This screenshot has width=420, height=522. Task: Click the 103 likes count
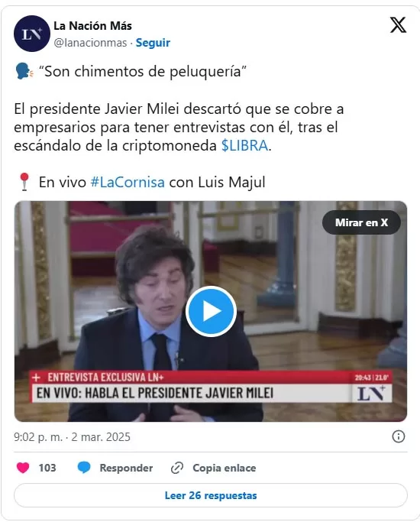tap(47, 468)
